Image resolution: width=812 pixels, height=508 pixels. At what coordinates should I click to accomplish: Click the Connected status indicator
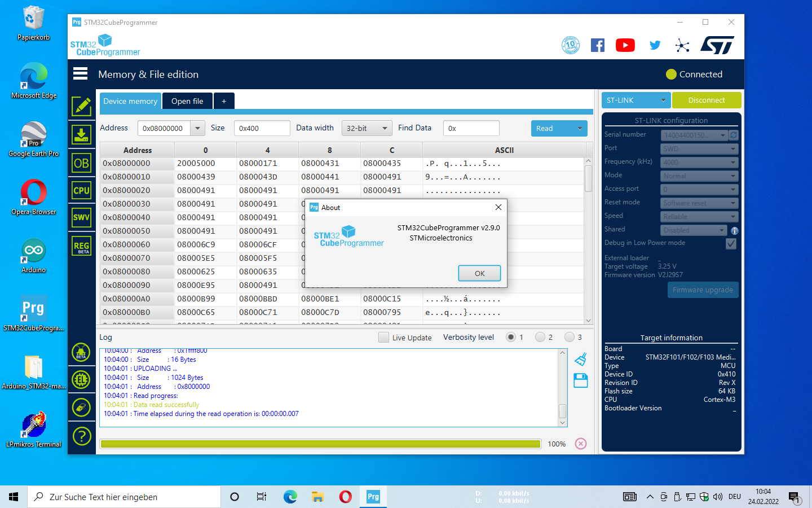tap(694, 74)
